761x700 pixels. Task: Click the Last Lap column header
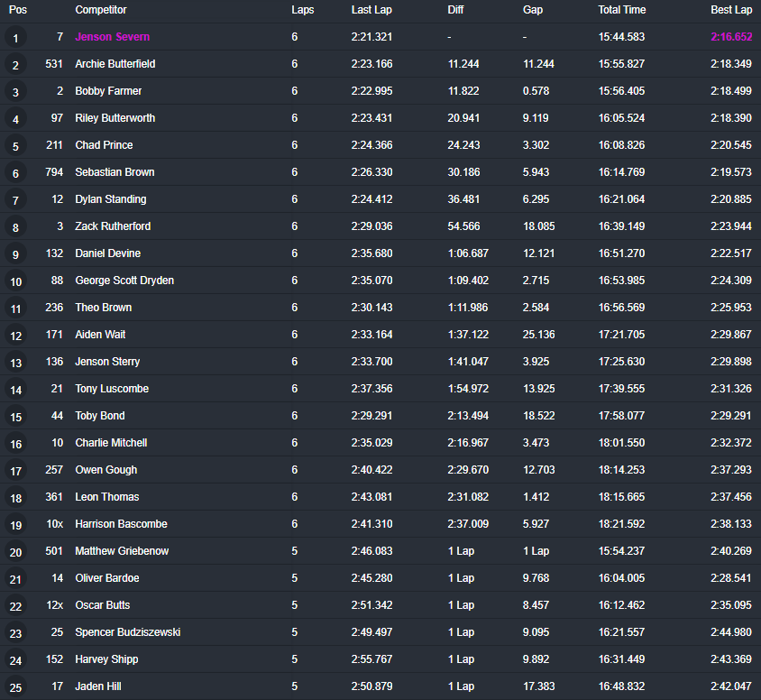tap(371, 10)
